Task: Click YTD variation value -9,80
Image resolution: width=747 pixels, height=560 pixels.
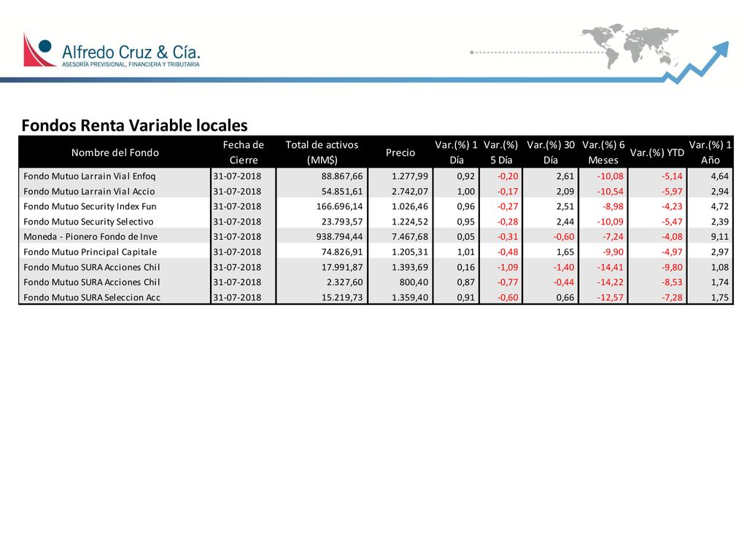Action: tap(672, 267)
